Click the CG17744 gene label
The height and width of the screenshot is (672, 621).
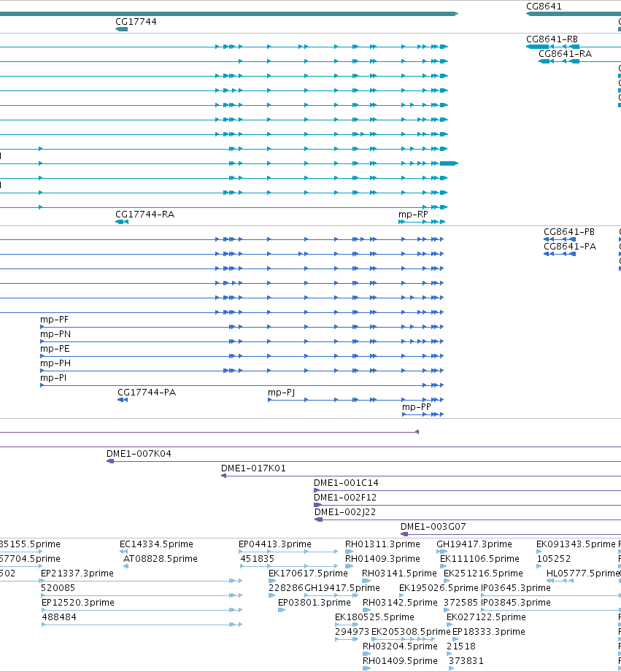136,22
